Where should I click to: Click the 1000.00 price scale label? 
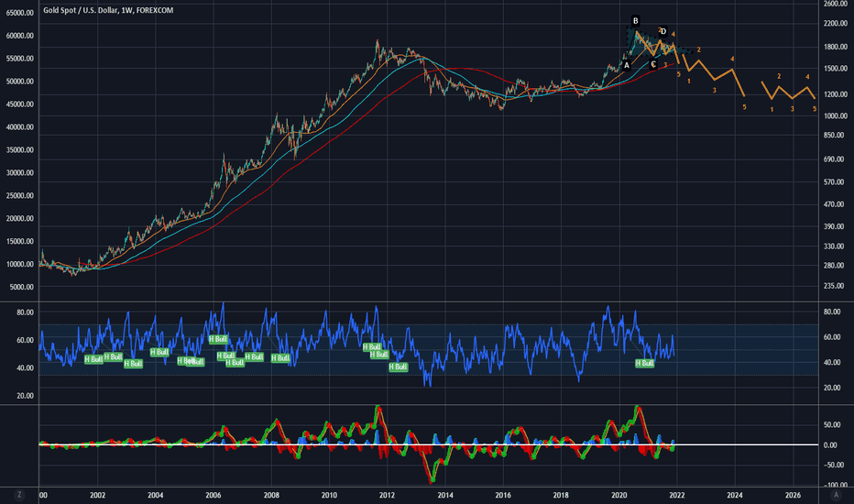tap(836, 115)
